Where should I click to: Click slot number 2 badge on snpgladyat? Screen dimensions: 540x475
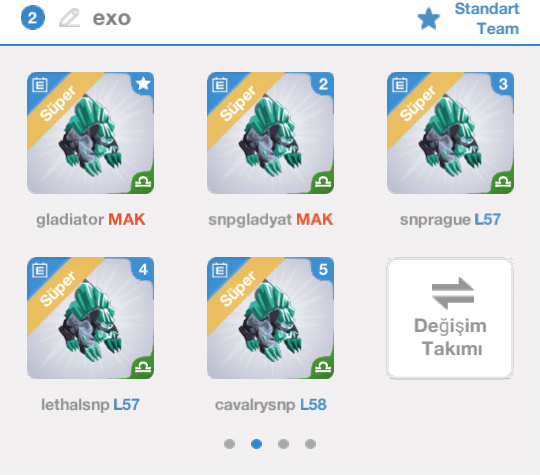(x=323, y=84)
